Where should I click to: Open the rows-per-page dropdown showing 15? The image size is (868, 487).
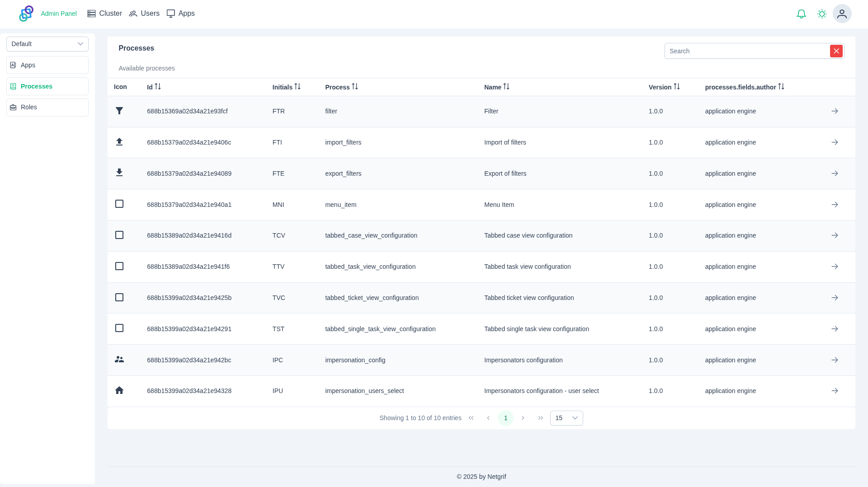click(x=566, y=418)
